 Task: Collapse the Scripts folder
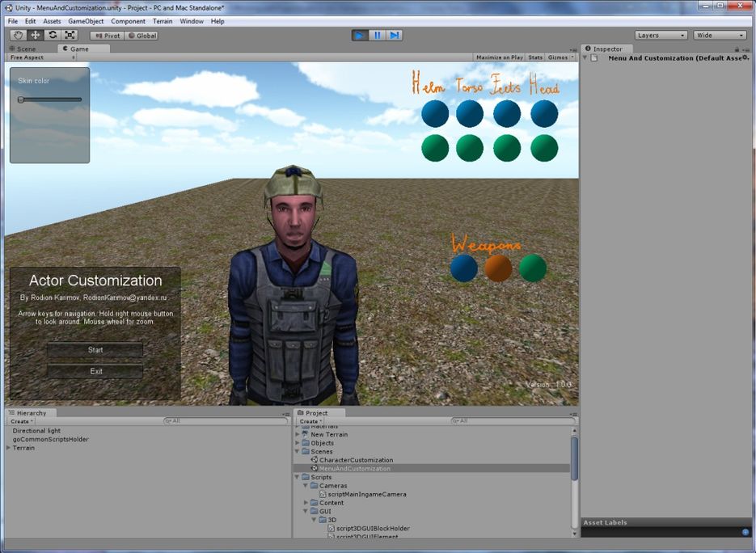point(297,477)
